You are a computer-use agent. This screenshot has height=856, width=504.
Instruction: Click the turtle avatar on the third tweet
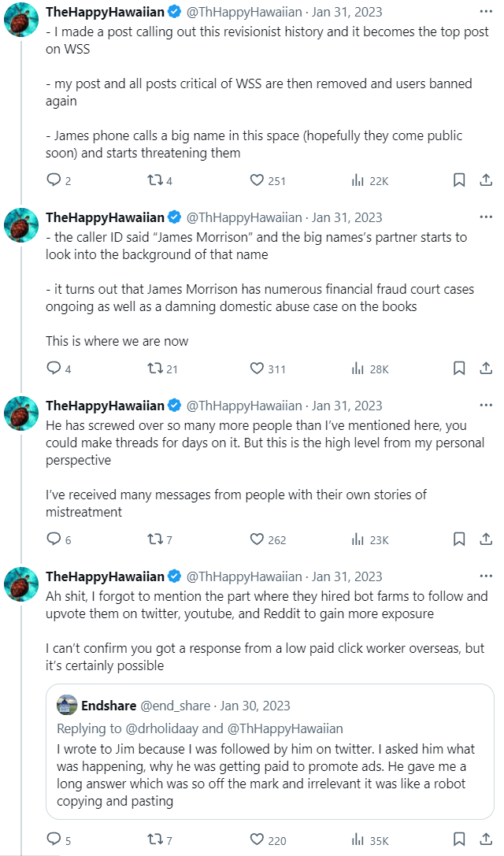pyautogui.click(x=22, y=413)
